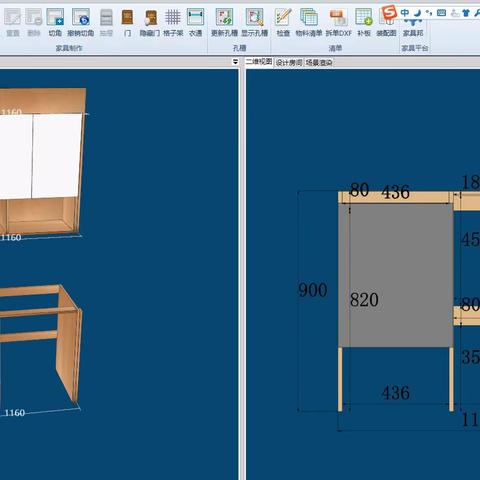Select the 切角 corner cut tool
Screen dimensions: 480x480
[55, 22]
